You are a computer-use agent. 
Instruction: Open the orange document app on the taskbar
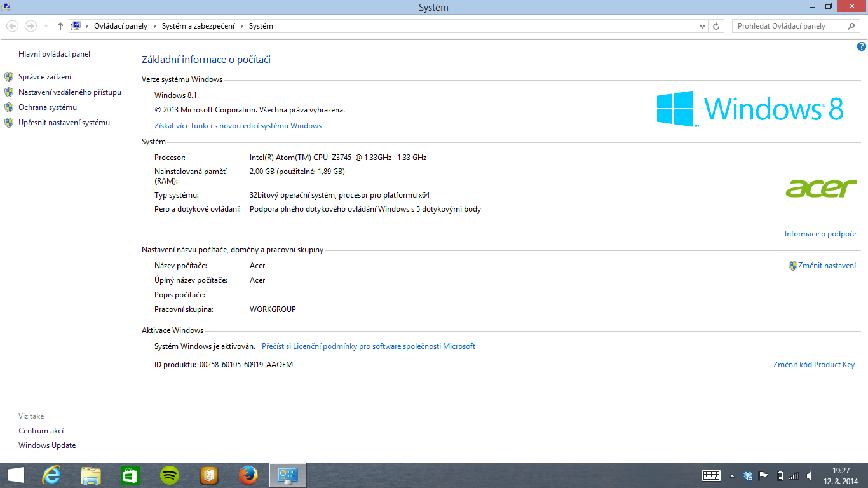point(208,475)
